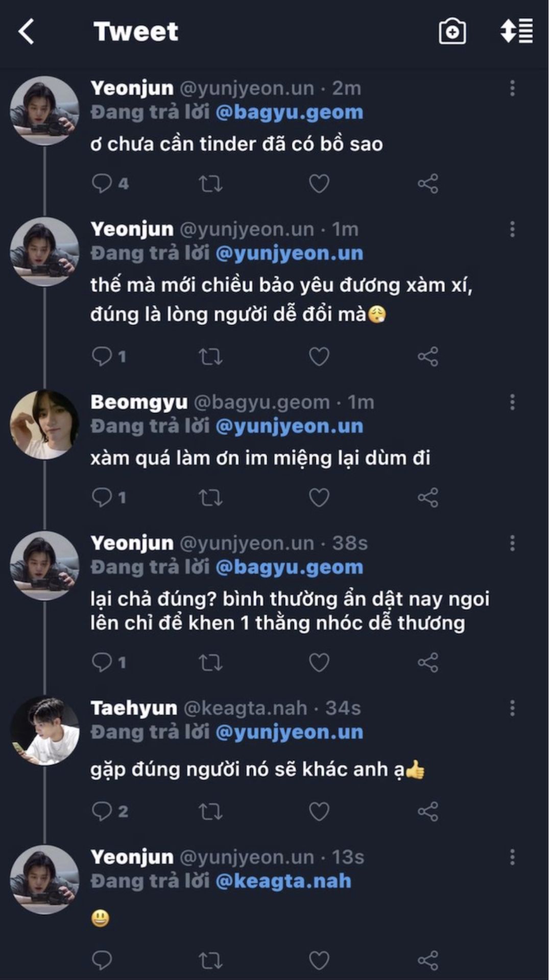This screenshot has width=549, height=980.
Task: Tap the camera icon in header
Action: pyautogui.click(x=452, y=32)
